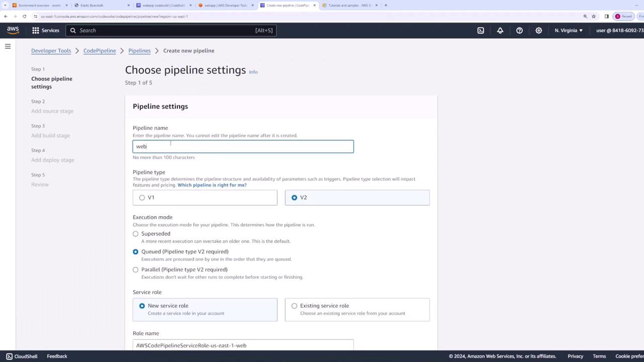Choose Queued execution mode
Image resolution: width=644 pixels, height=362 pixels.
[x=135, y=252]
